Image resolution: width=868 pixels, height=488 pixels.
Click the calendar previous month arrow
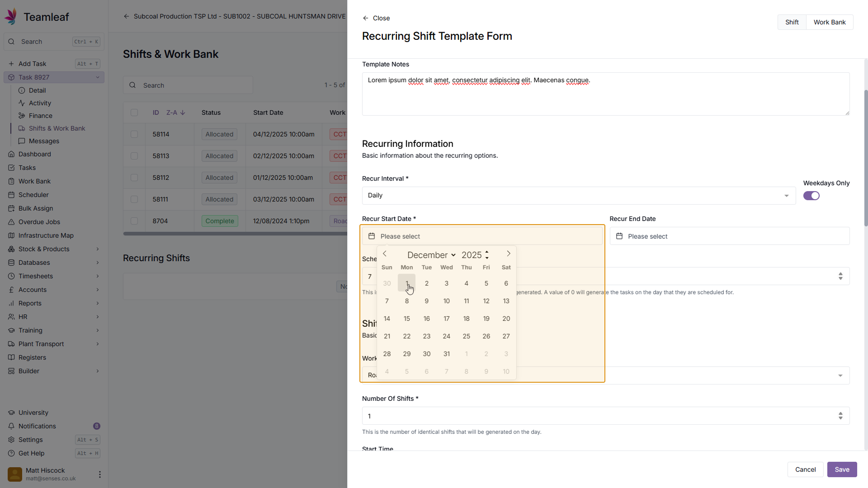pos(385,253)
